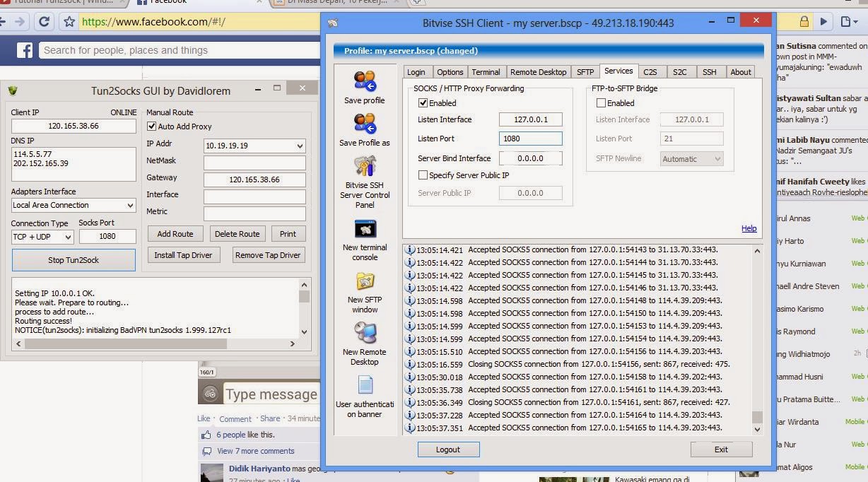868x482 pixels.
Task: Open User authentication banner icon
Action: tap(365, 385)
